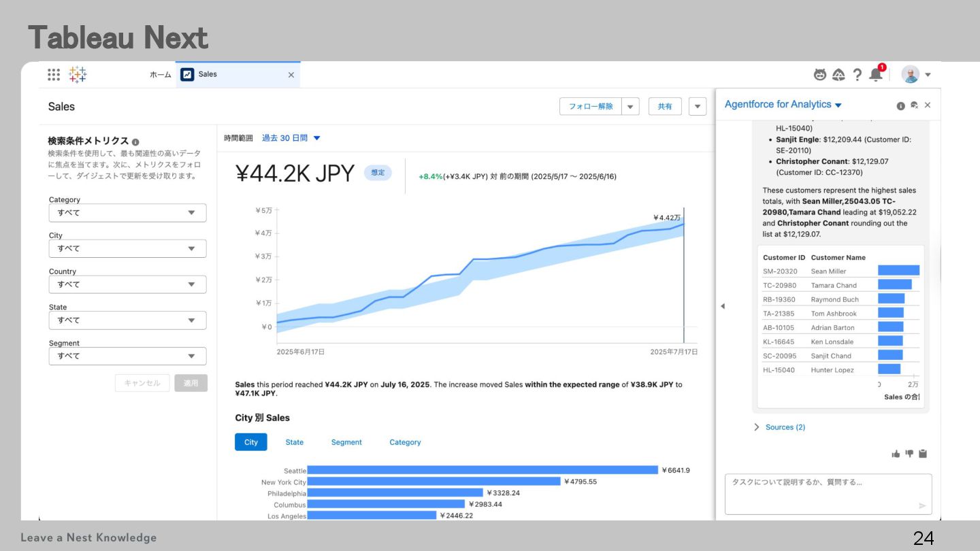Image resolution: width=980 pixels, height=551 pixels.
Task: Click Raymond Buch row in customer table
Action: coord(840,299)
